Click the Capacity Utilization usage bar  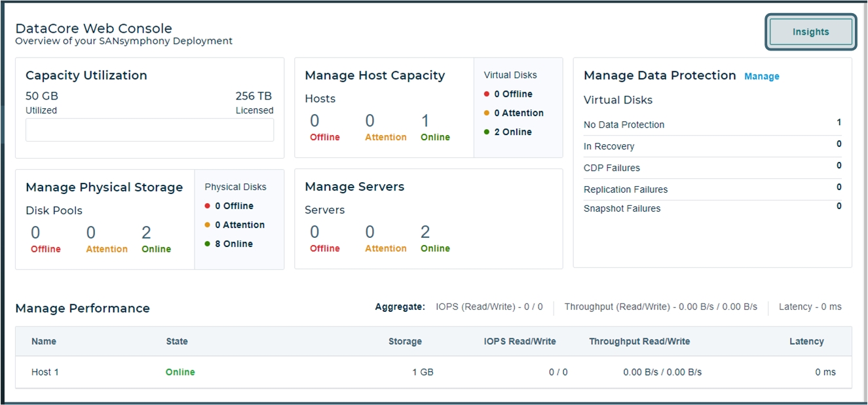click(x=149, y=130)
